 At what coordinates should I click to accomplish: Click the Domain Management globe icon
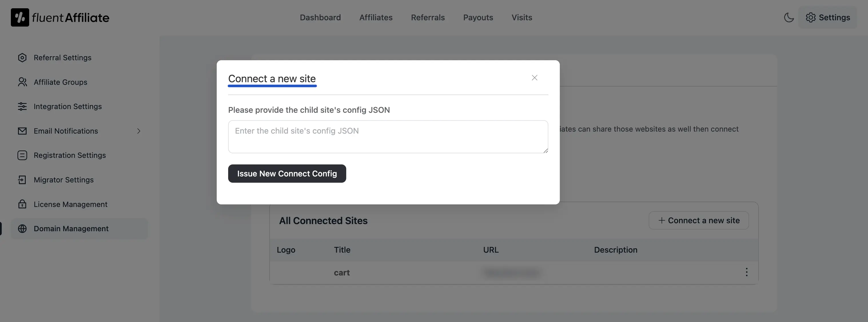(x=22, y=228)
